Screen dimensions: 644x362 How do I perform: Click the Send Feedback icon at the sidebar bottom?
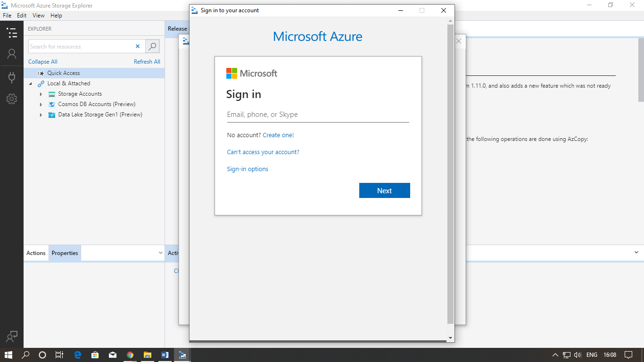pyautogui.click(x=12, y=337)
